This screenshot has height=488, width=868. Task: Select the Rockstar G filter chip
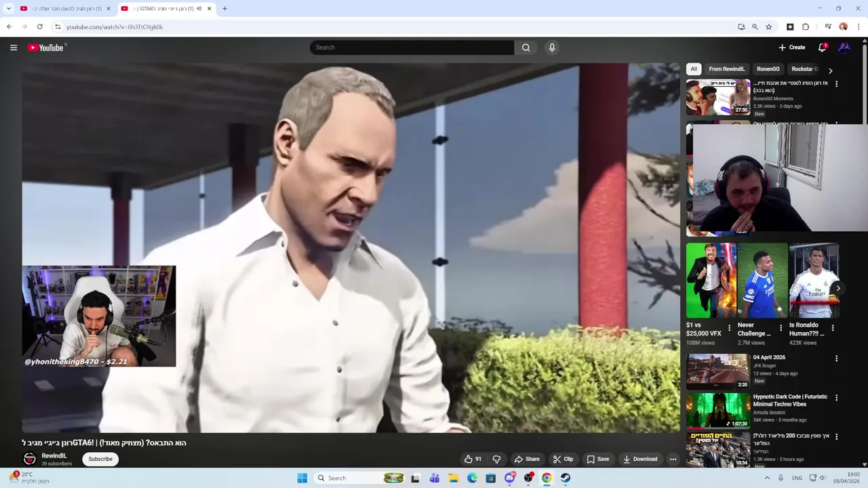point(804,69)
